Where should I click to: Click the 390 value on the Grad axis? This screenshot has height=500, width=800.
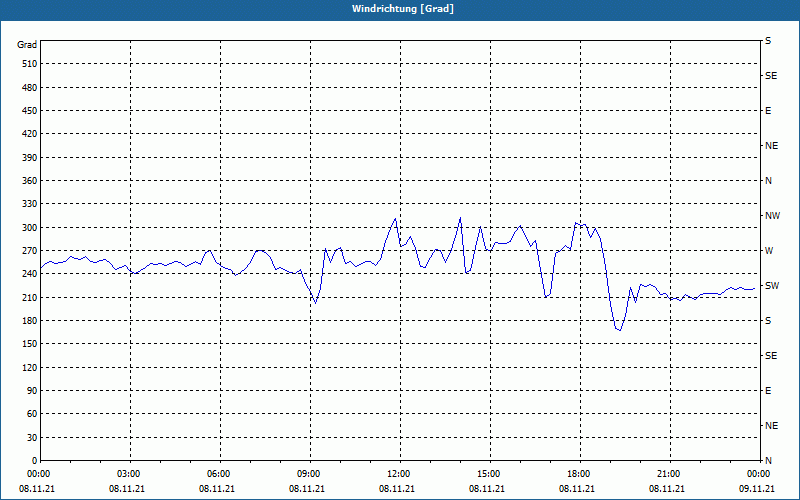pos(29,158)
